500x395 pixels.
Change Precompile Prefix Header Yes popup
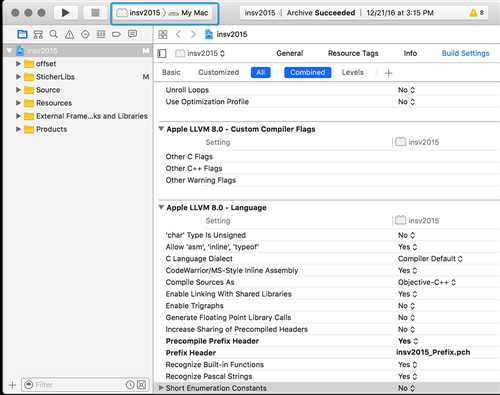click(408, 341)
